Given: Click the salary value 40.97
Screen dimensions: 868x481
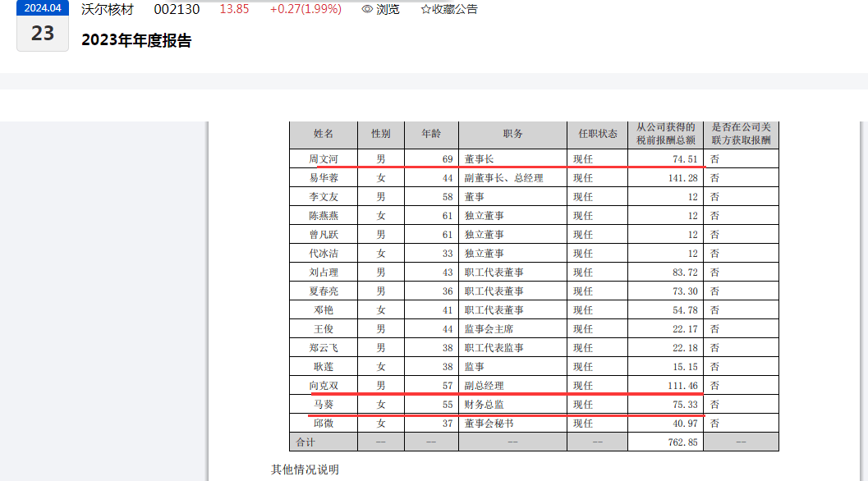Looking at the screenshot, I should pyautogui.click(x=686, y=424).
